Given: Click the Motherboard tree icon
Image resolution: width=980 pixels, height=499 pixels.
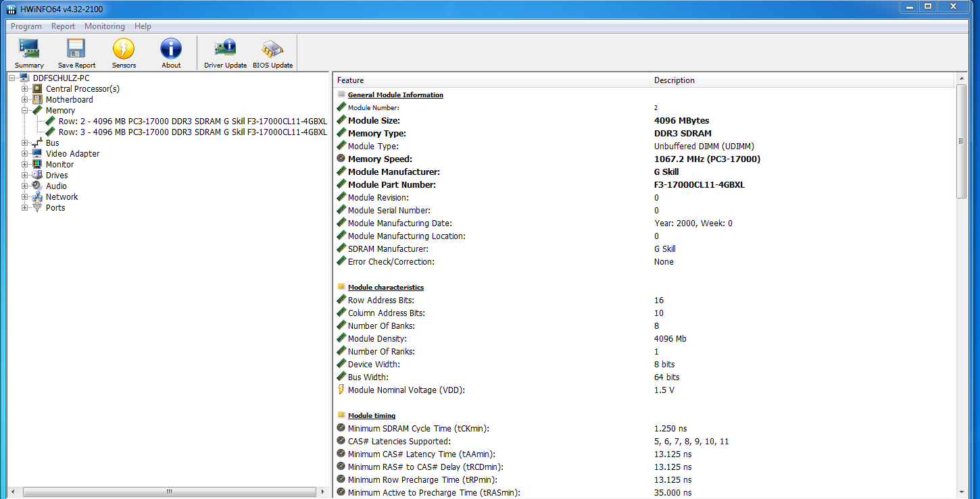Looking at the screenshot, I should coord(37,100).
